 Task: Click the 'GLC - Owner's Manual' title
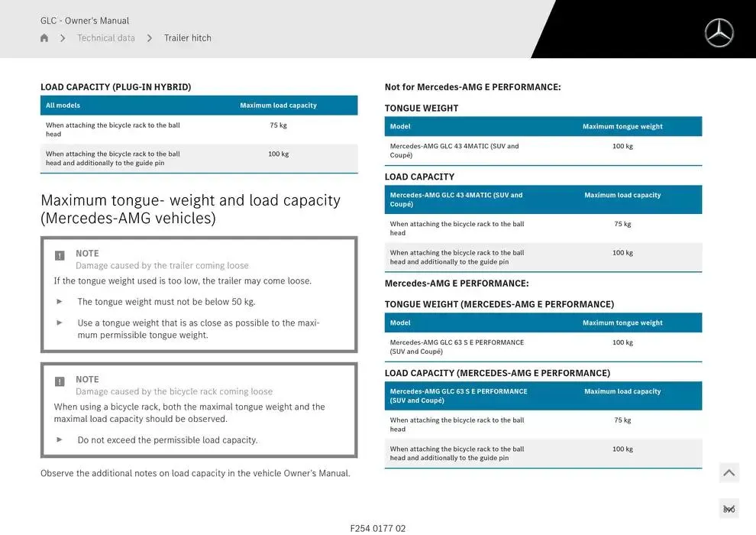pos(85,21)
